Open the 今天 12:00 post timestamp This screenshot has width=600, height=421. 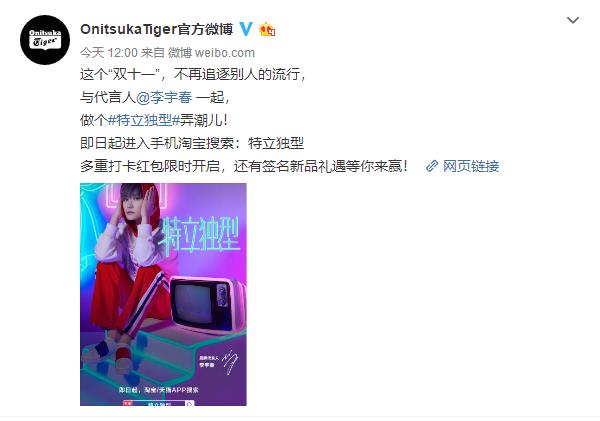pyautogui.click(x=109, y=53)
